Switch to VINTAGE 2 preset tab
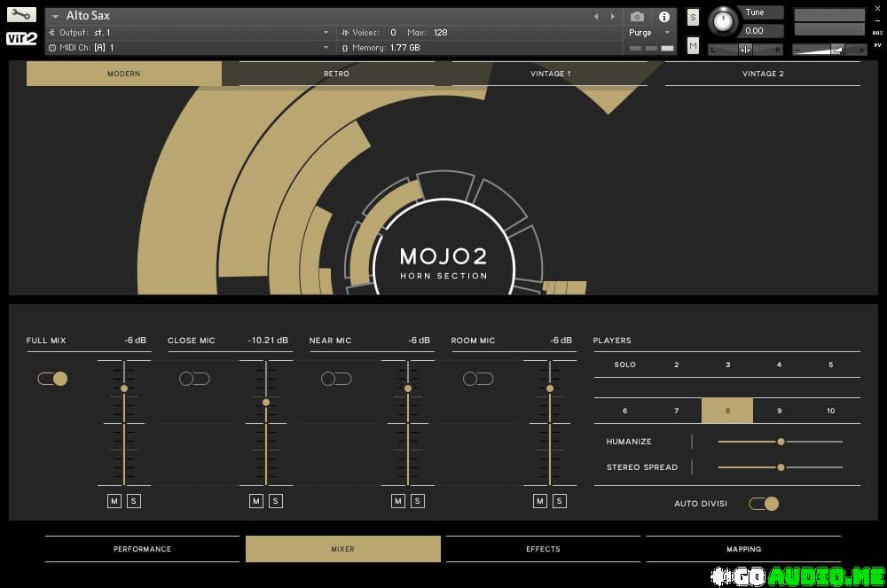887x588 pixels. [x=763, y=74]
